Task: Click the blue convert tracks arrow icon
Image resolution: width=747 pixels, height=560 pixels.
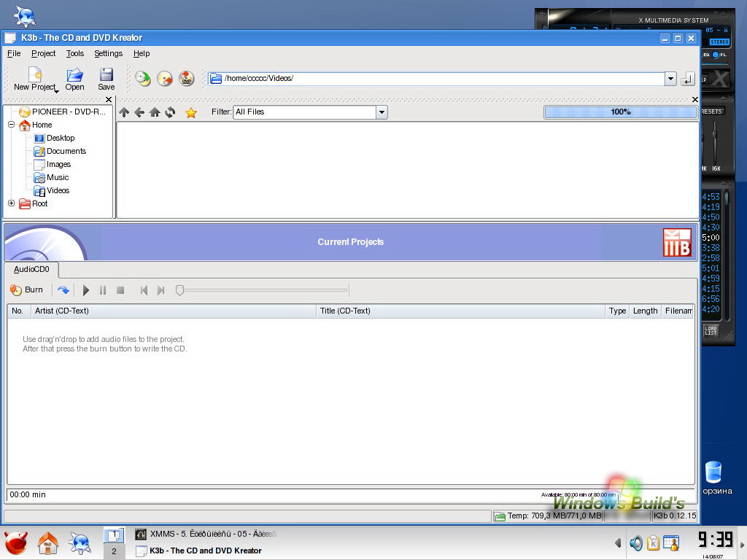Action: tap(63, 290)
